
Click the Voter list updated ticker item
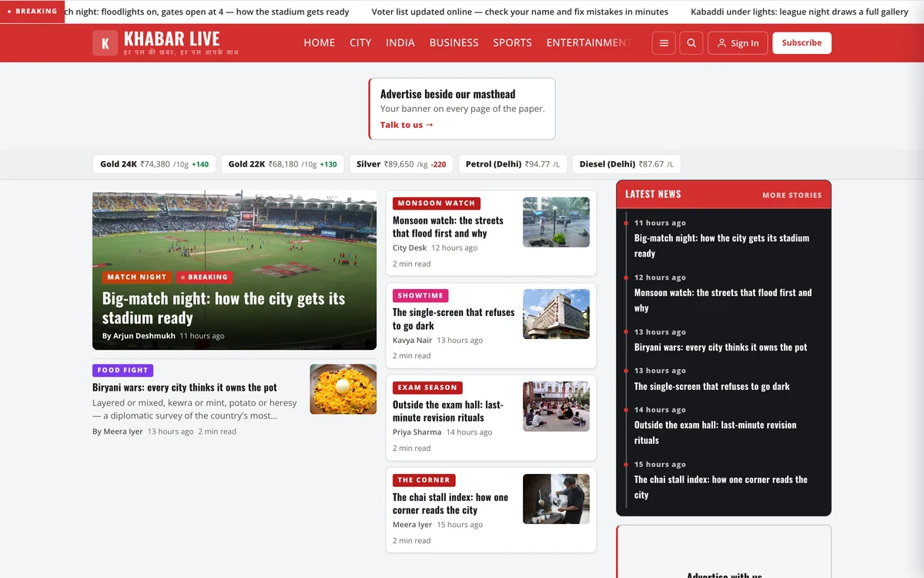tap(520, 12)
